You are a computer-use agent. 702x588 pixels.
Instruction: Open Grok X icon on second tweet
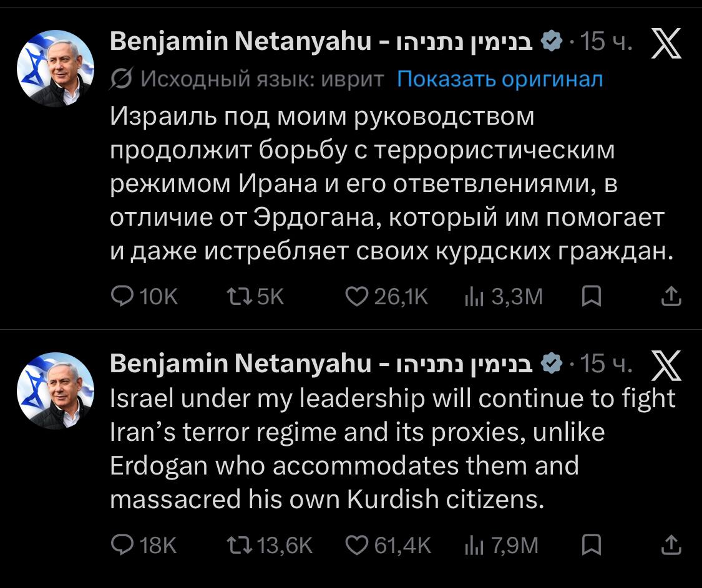click(666, 366)
